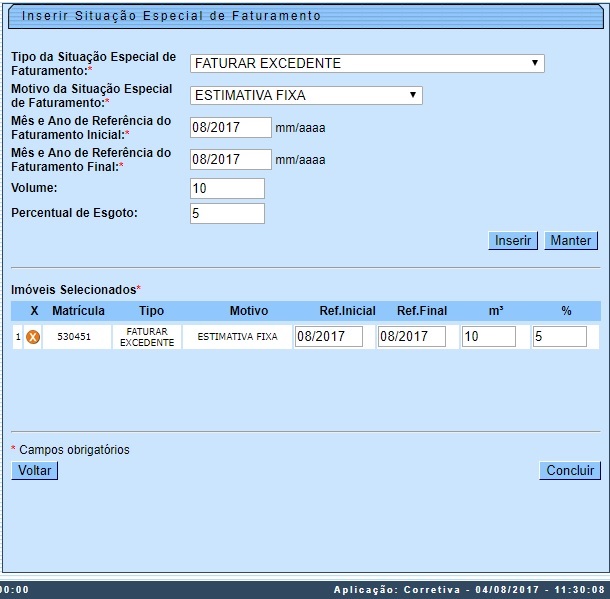Open the Tipo da Situação Especial dropdown
The image size is (610, 599).
[x=367, y=64]
